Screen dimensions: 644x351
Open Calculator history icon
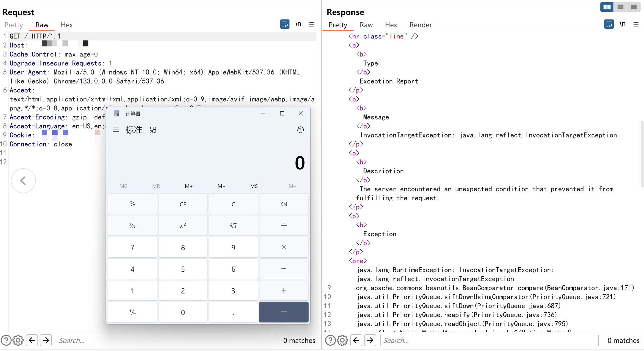(x=300, y=130)
